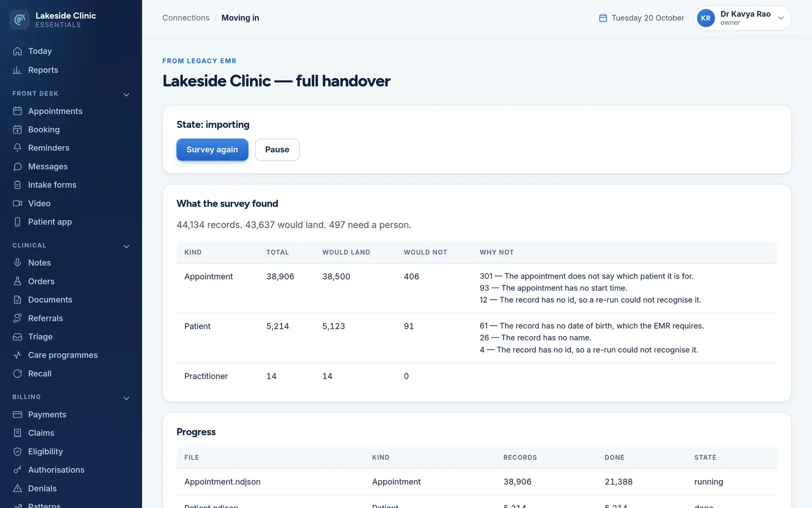Click the Reminders bell icon
This screenshot has width=812, height=508.
click(x=17, y=148)
